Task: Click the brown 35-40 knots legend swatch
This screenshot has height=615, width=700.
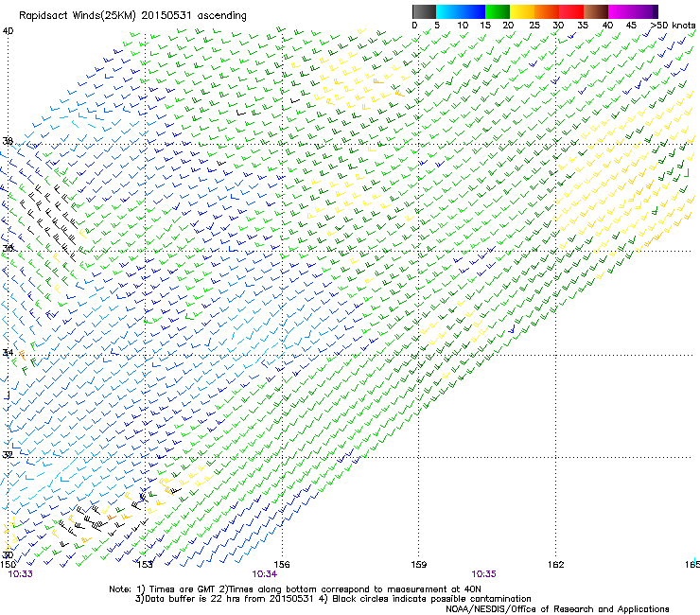Action: [596, 11]
